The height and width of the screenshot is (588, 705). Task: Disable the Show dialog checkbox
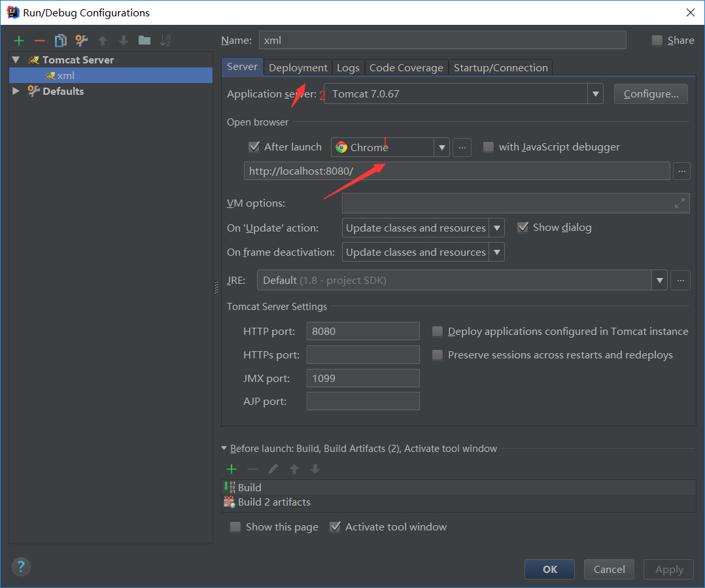point(523,228)
